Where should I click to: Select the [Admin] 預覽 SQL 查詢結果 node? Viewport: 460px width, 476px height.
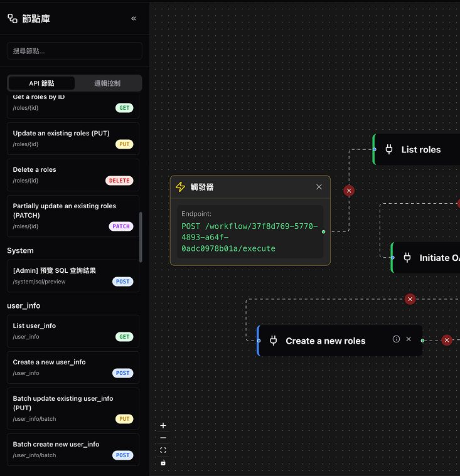click(x=73, y=276)
